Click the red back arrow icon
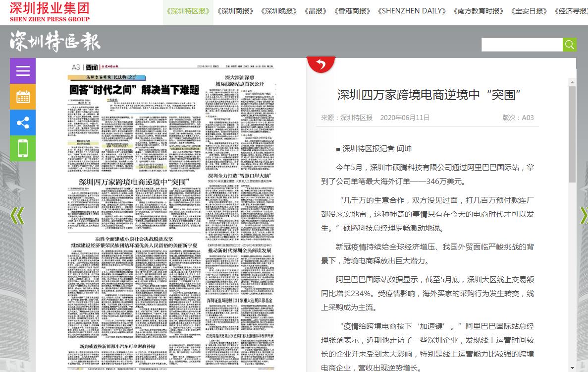The height and width of the screenshot is (372, 588). (x=321, y=64)
